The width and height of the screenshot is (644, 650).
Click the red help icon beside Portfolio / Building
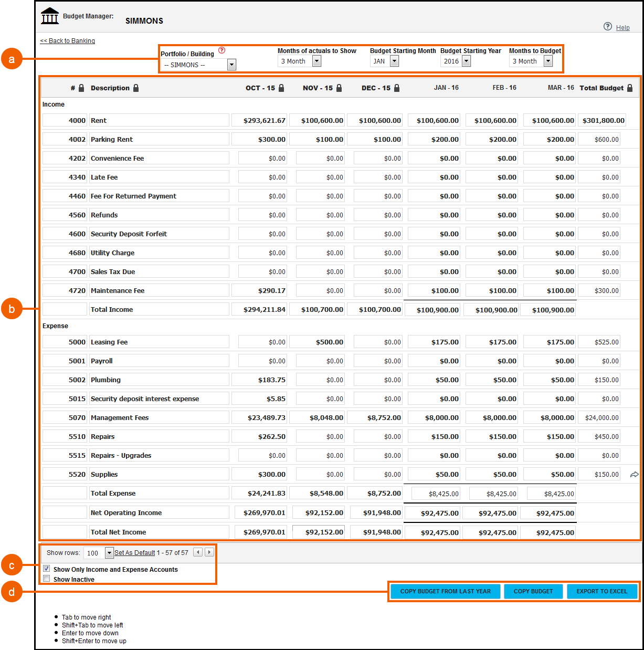pyautogui.click(x=221, y=50)
